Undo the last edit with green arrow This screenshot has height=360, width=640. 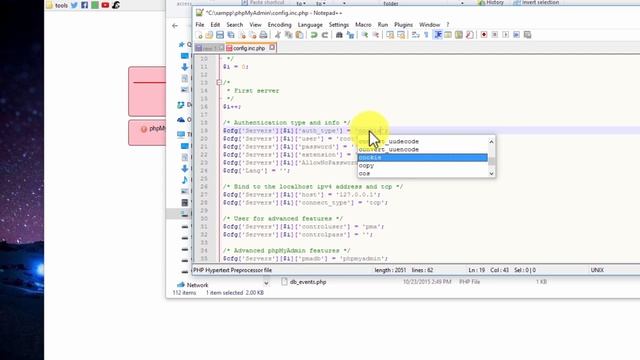(313, 35)
